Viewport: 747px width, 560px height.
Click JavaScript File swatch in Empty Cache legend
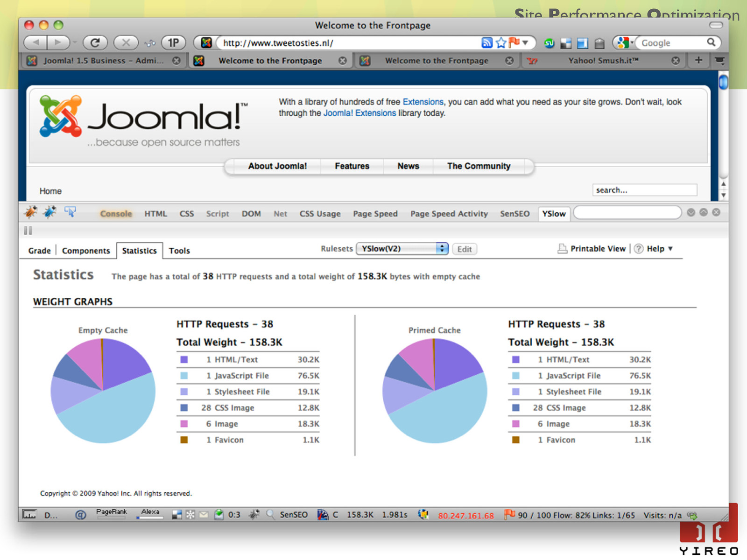pyautogui.click(x=184, y=376)
